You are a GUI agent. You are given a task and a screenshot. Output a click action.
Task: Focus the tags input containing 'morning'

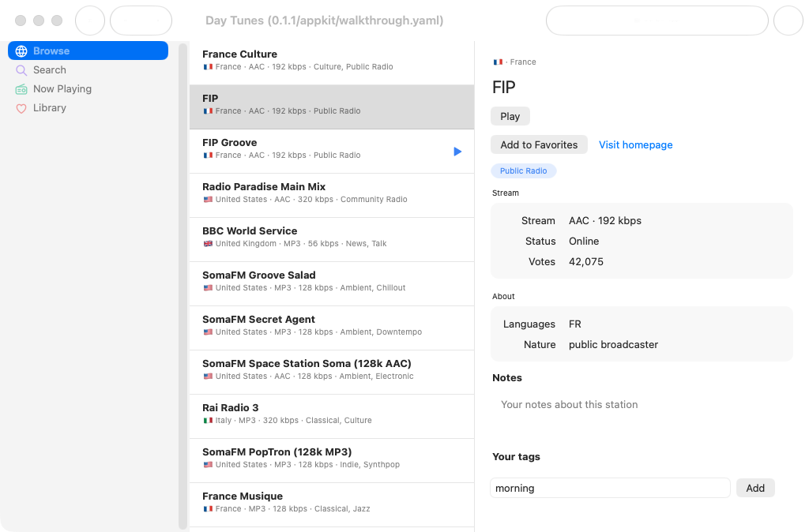coord(610,488)
